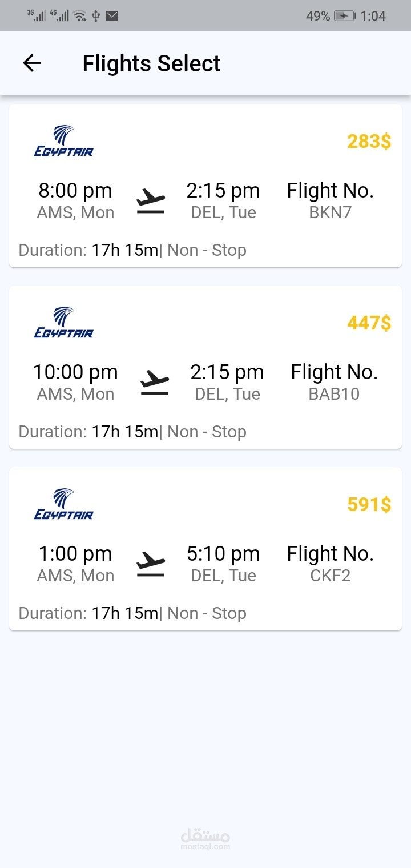Tap the plane takeoff icon for flight BKN7
Viewport: 411px width, 868px height.
click(x=151, y=202)
